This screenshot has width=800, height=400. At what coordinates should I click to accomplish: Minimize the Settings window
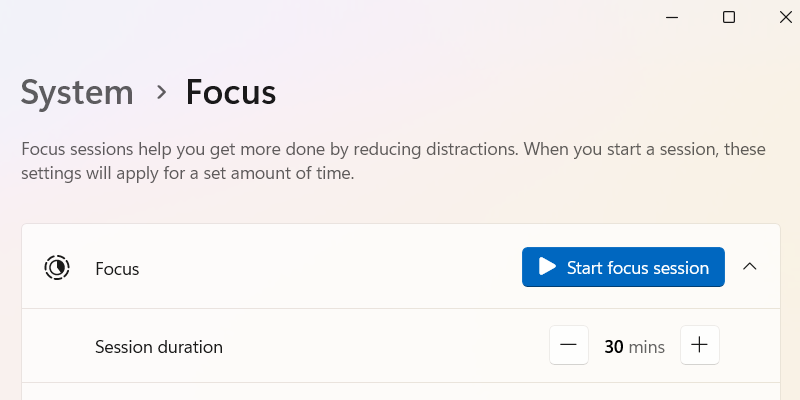[x=672, y=17]
